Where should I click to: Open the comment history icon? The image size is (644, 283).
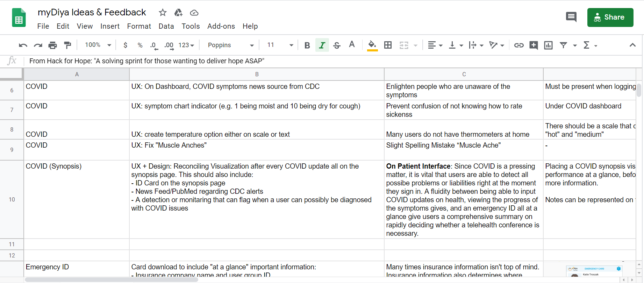[571, 17]
